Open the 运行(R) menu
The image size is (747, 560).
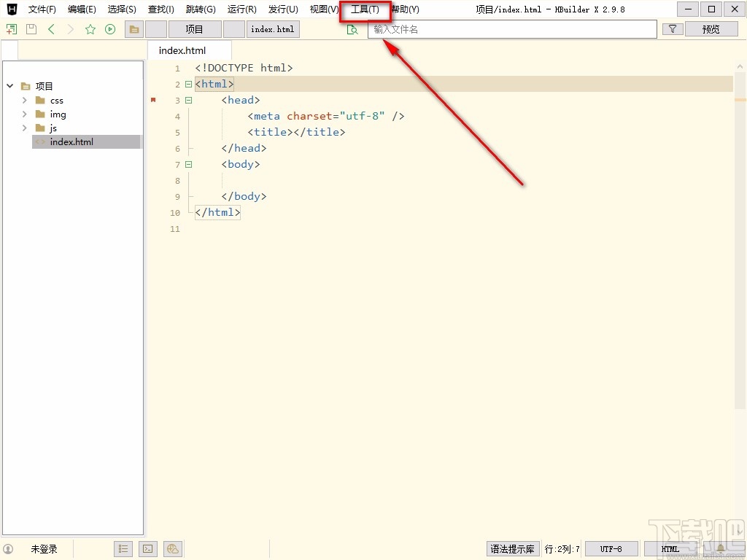click(x=242, y=9)
